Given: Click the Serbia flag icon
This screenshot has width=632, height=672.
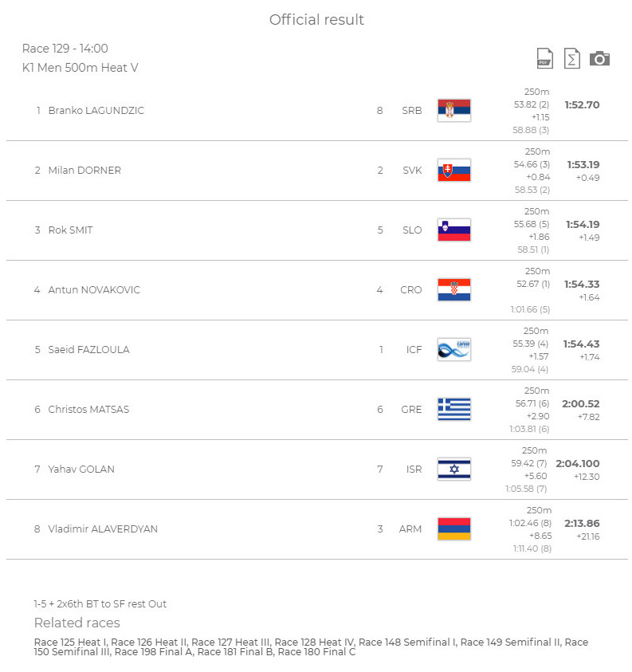Looking at the screenshot, I should tap(454, 111).
